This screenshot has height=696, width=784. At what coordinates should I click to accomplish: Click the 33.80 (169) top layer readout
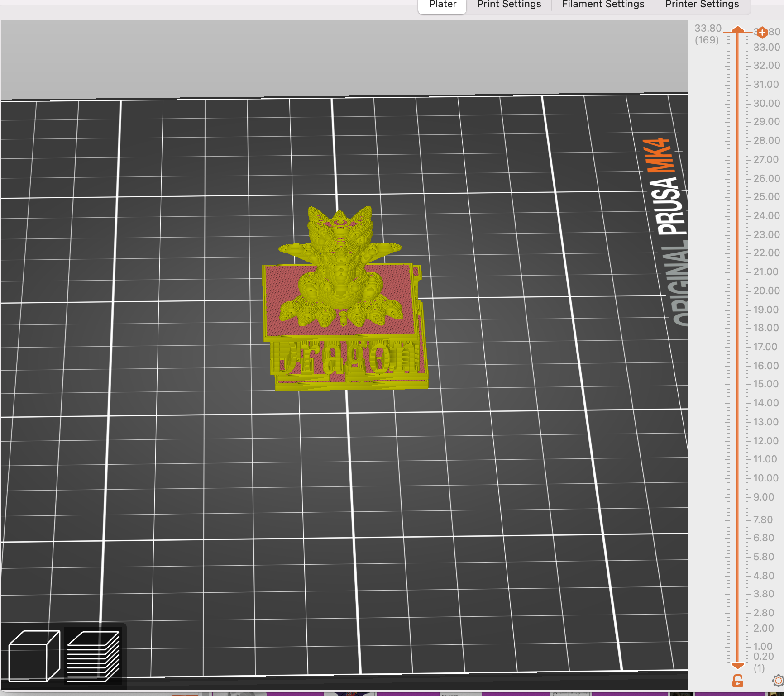[708, 34]
